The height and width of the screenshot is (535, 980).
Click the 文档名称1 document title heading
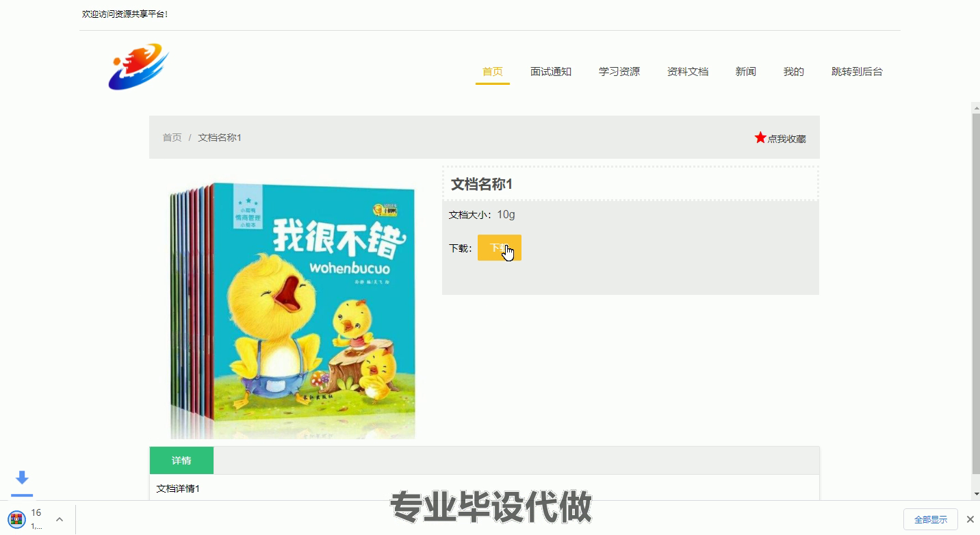click(482, 184)
